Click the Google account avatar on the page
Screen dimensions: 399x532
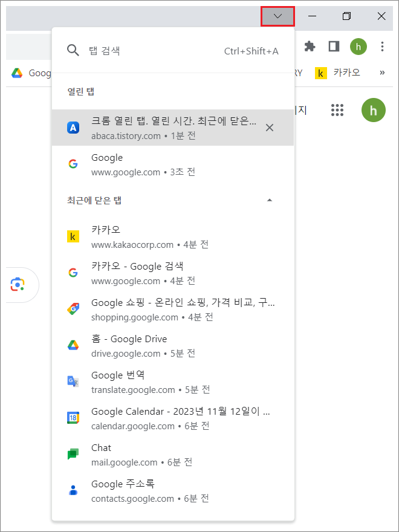pyautogui.click(x=374, y=110)
